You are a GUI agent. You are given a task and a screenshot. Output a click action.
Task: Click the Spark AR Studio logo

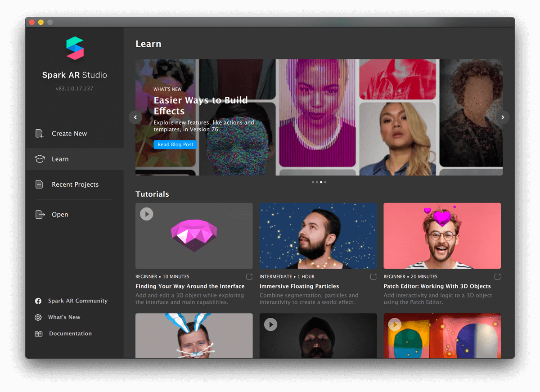click(75, 48)
